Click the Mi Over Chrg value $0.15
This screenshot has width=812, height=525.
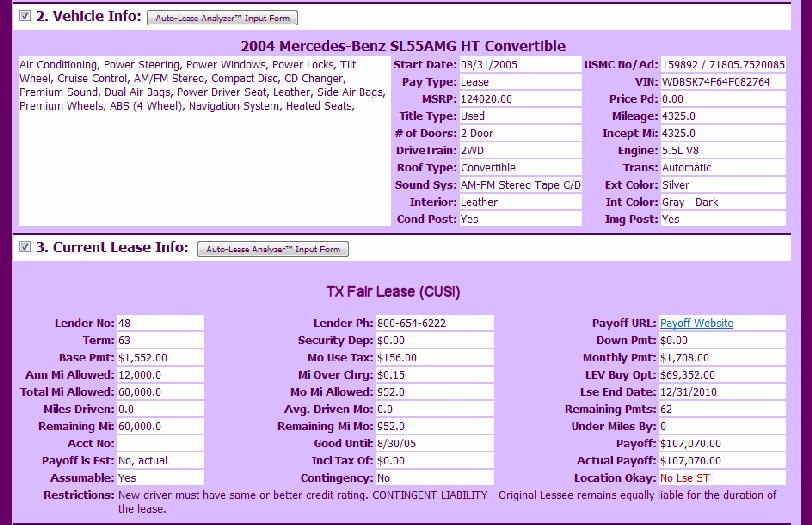(x=434, y=375)
